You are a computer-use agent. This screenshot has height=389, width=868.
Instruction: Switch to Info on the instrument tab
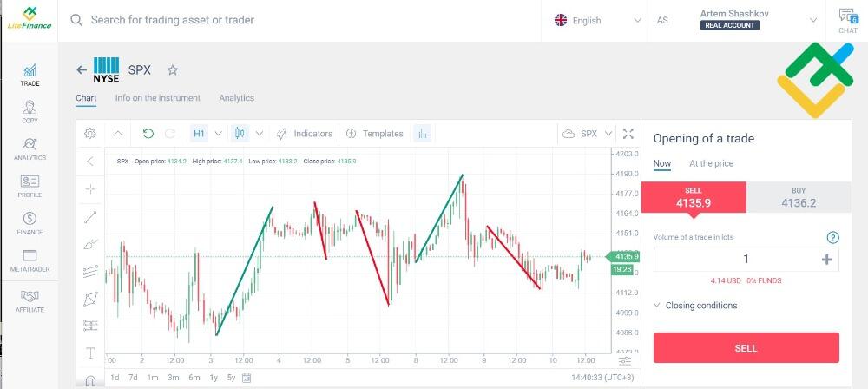pos(158,98)
